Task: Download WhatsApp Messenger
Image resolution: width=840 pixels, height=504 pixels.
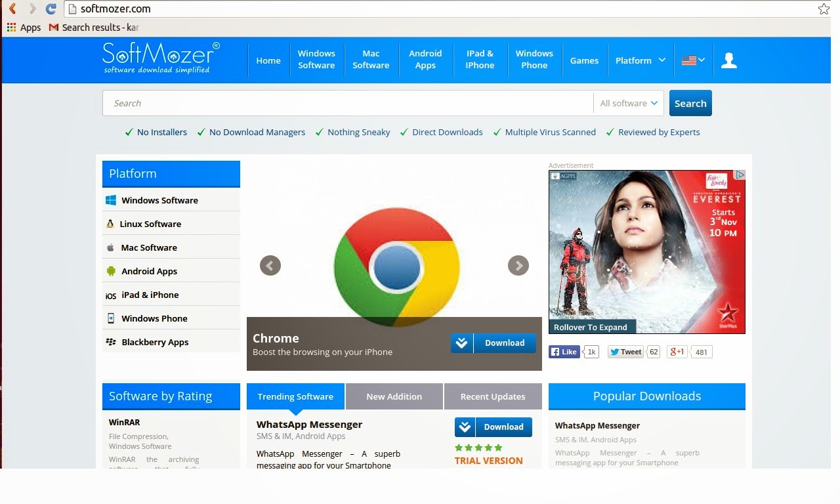Action: [x=493, y=427]
